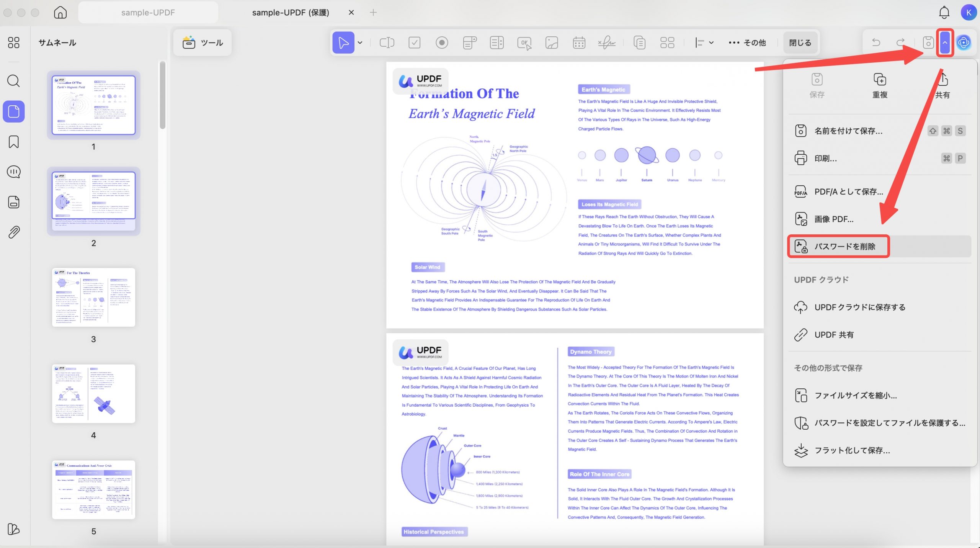Screen dimensions: 980x548
Task: Click the home icon in the title bar
Action: [60, 12]
